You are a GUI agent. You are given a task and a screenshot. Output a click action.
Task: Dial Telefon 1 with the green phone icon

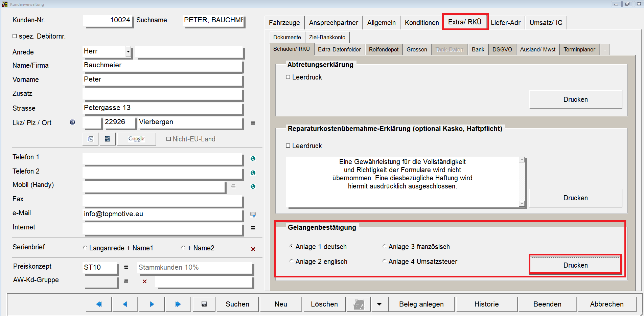[x=253, y=159]
